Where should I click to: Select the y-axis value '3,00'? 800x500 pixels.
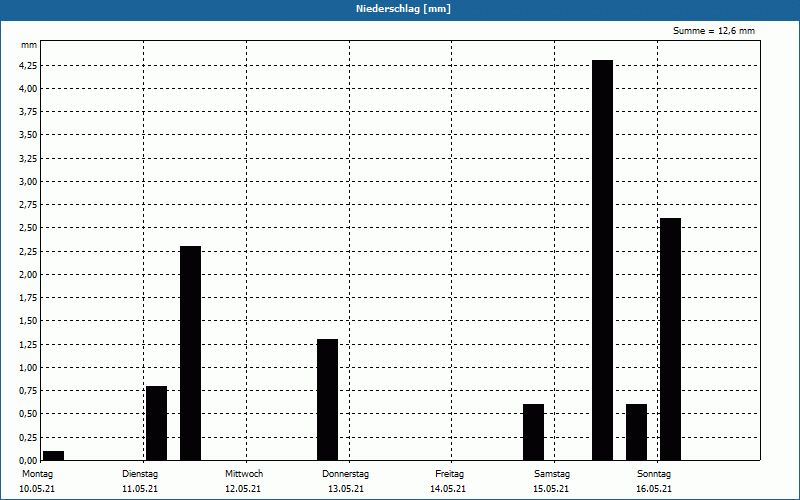tap(28, 182)
